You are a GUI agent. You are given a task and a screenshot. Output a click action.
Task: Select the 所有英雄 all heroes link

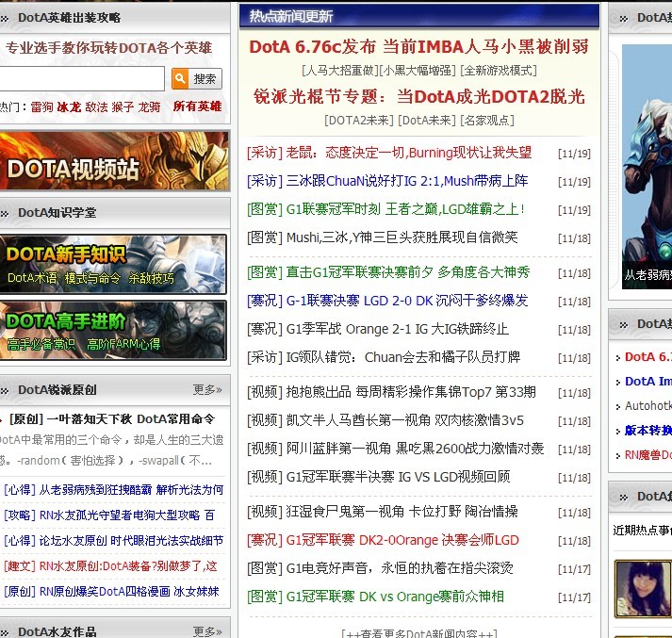point(197,107)
